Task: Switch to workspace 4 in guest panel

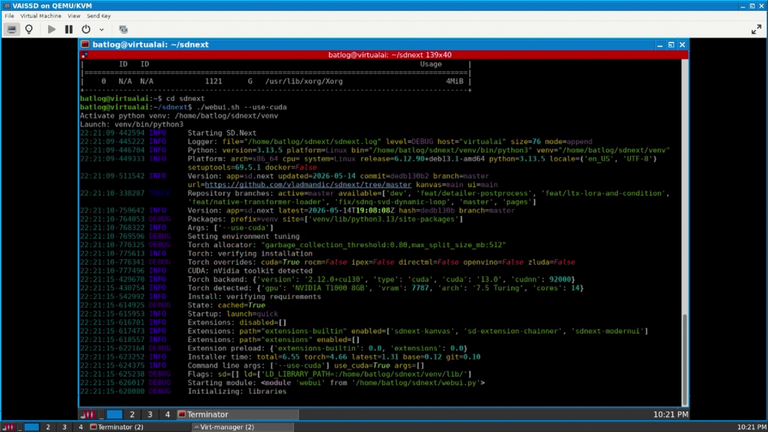Action: pyautogui.click(x=167, y=414)
